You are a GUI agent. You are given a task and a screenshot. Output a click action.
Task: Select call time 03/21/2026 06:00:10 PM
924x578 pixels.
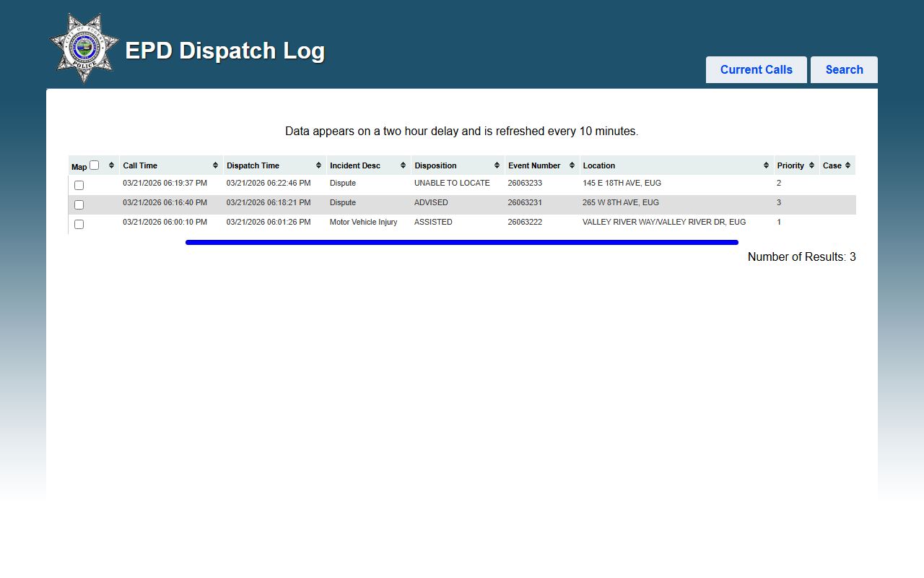tap(165, 222)
